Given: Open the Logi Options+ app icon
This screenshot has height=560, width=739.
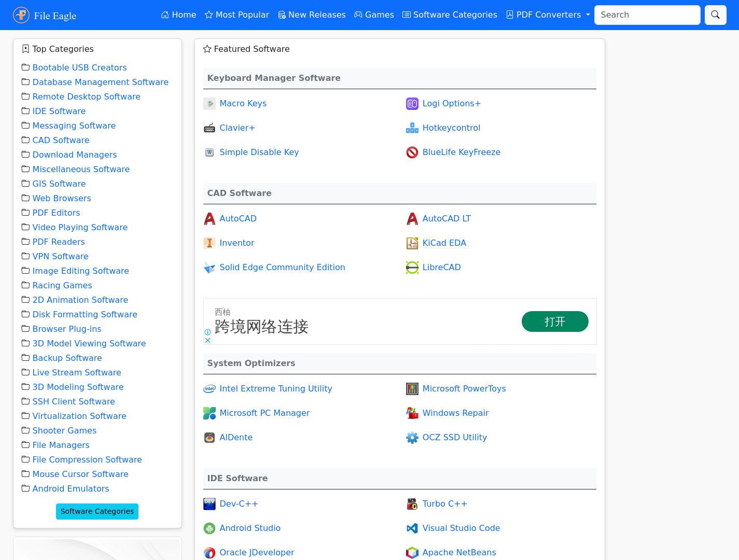Looking at the screenshot, I should [412, 104].
